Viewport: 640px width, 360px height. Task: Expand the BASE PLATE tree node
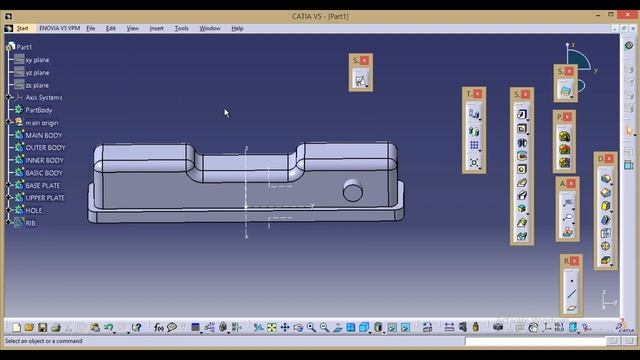pos(9,185)
